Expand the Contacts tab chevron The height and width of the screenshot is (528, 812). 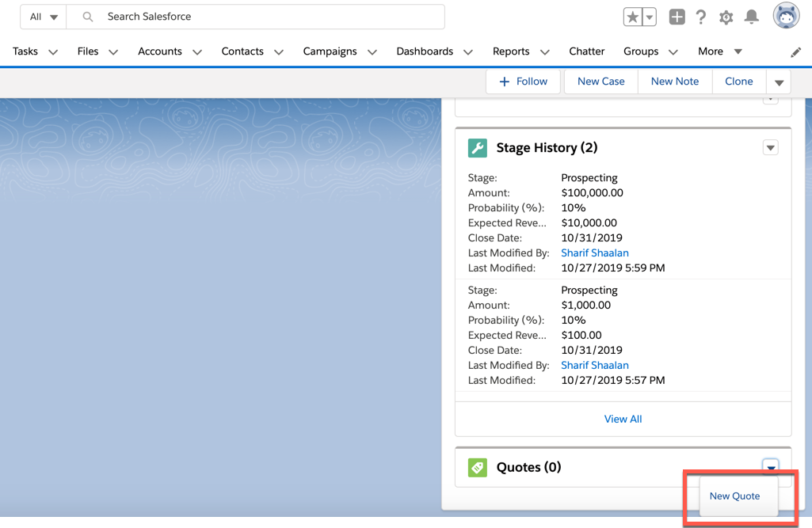(279, 51)
